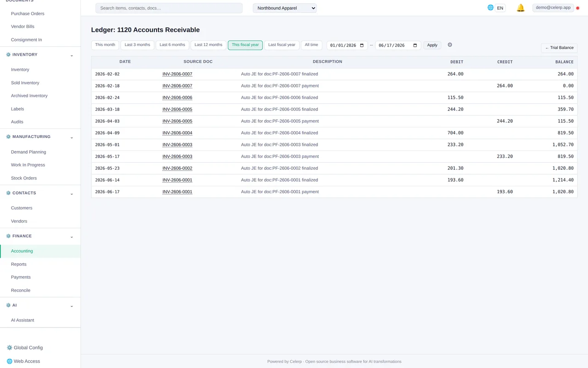The height and width of the screenshot is (368, 588).
Task: Click the search items, contacts, docs field
Action: click(169, 8)
